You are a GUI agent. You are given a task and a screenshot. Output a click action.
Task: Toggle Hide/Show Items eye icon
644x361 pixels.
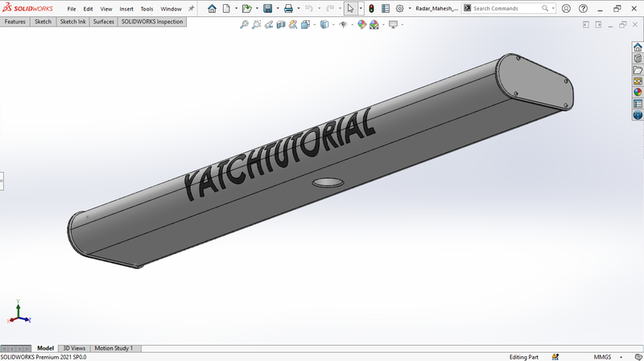click(x=343, y=25)
